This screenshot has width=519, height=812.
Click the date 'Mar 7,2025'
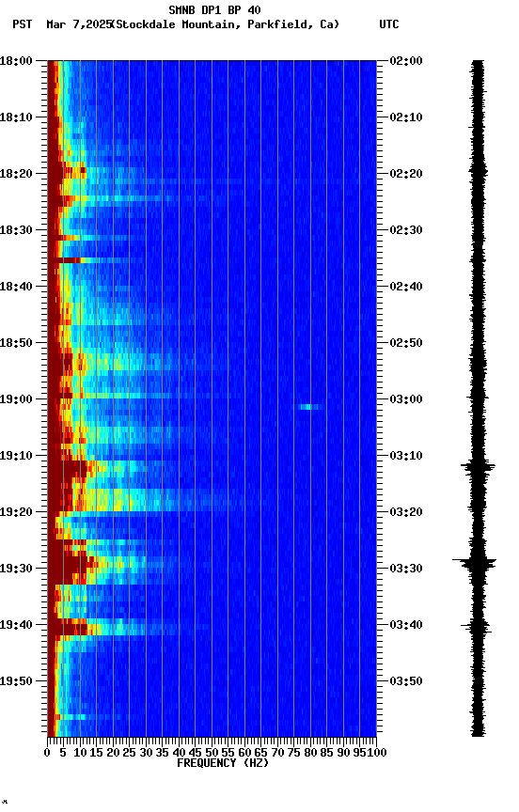[x=79, y=24]
